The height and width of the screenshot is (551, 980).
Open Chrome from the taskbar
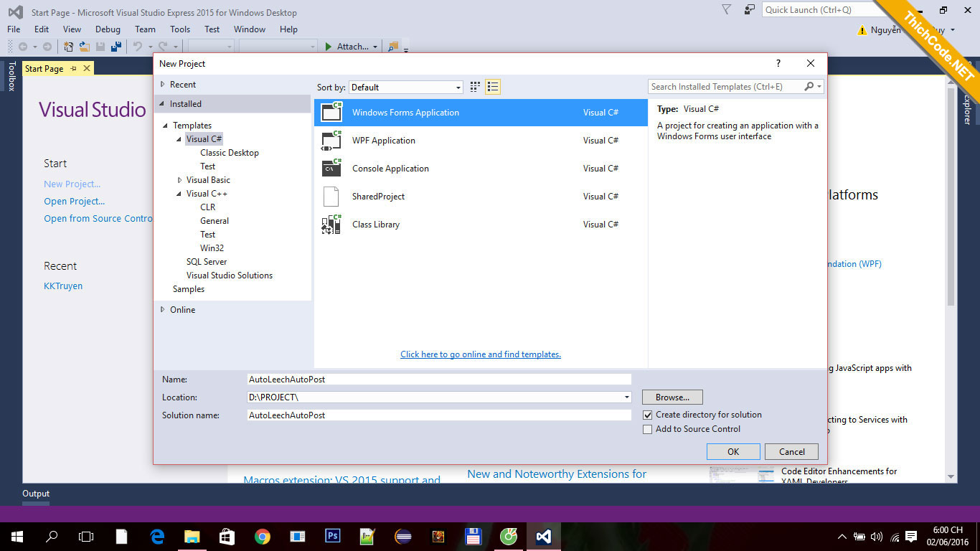[263, 536]
